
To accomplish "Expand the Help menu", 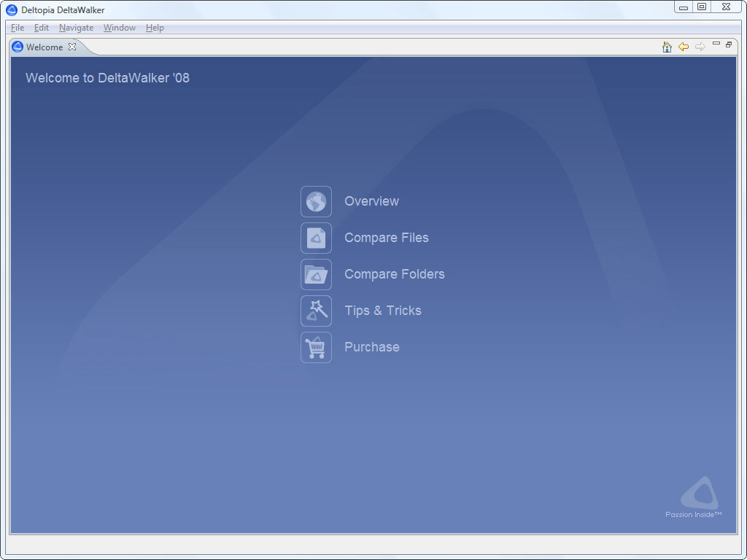I will point(155,28).
